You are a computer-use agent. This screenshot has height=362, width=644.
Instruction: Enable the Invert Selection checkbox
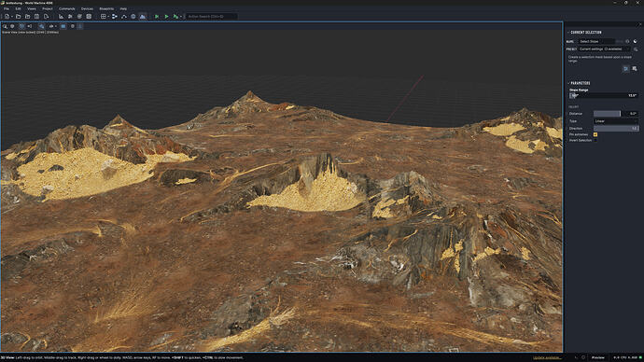(595, 140)
